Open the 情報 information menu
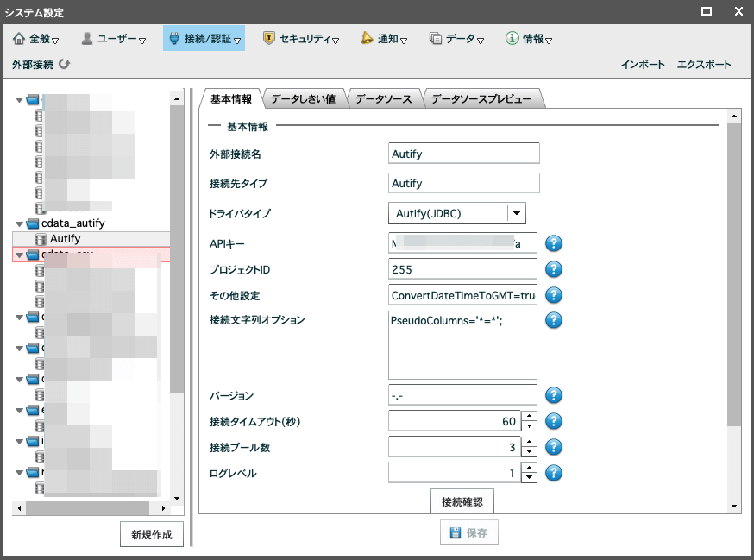The width and height of the screenshot is (754, 560). (x=529, y=39)
